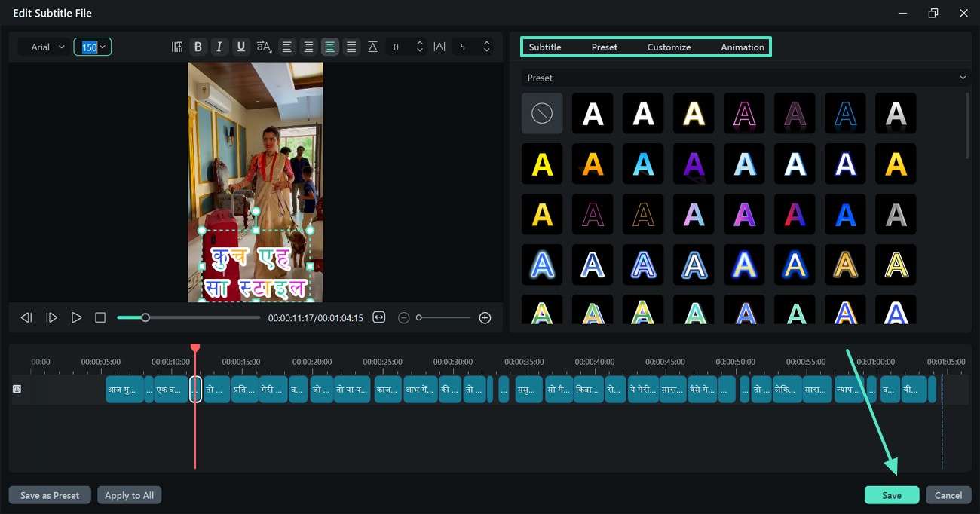Screen dimensions: 980x514
Task: Restore down the Edit Subtitle window
Action: [x=933, y=13]
